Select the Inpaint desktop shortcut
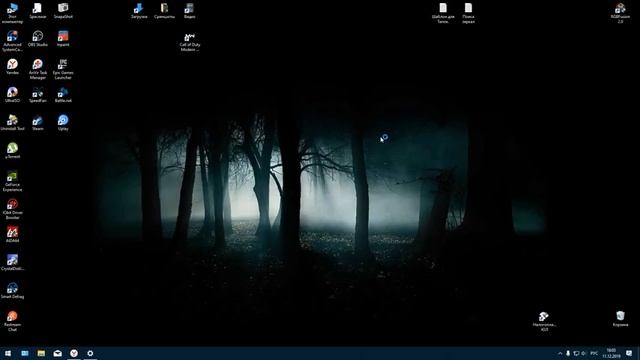This screenshot has width=640, height=360. click(x=63, y=39)
